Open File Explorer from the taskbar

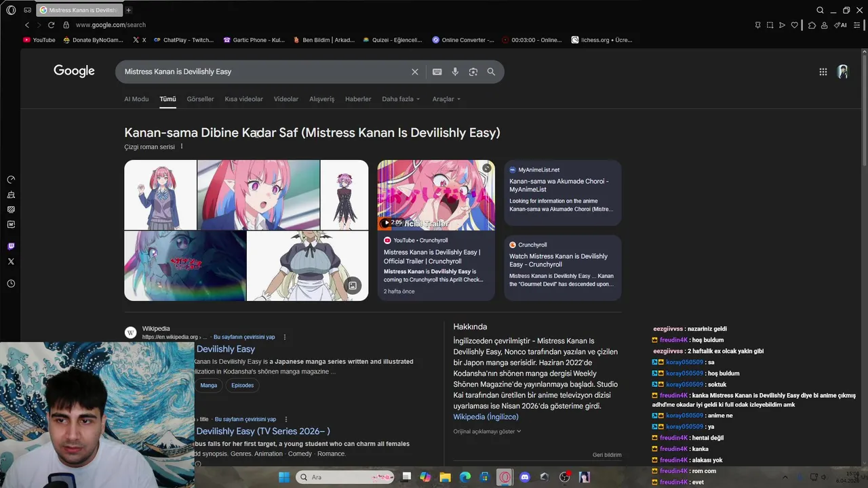pos(446,477)
